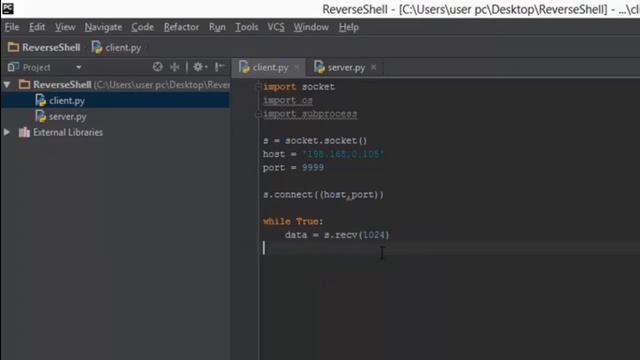This screenshot has height=360, width=640.
Task: Open the Project view dropdown
Action: 79,67
